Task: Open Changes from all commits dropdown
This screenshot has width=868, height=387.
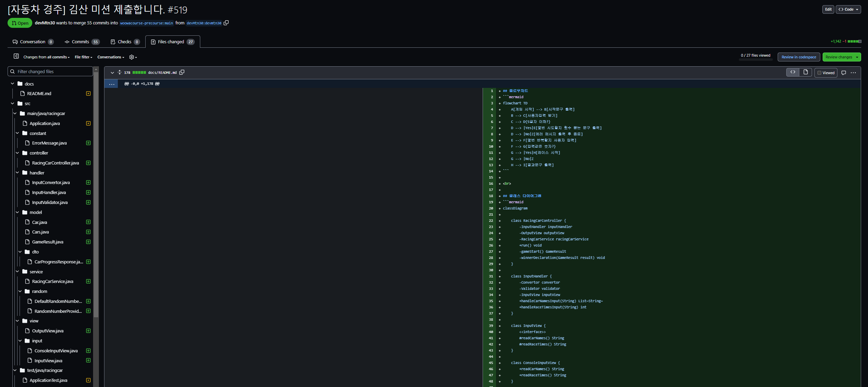Action: point(46,57)
